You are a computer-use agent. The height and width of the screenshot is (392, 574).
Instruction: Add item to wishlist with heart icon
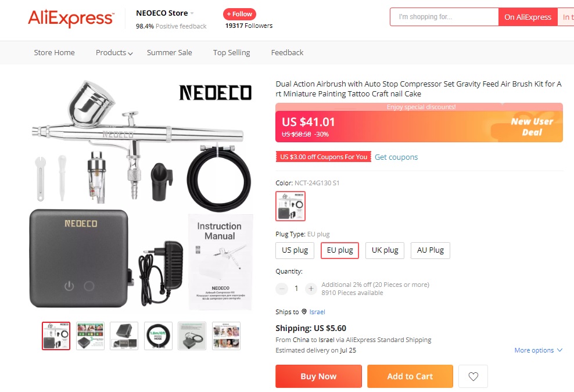473,376
